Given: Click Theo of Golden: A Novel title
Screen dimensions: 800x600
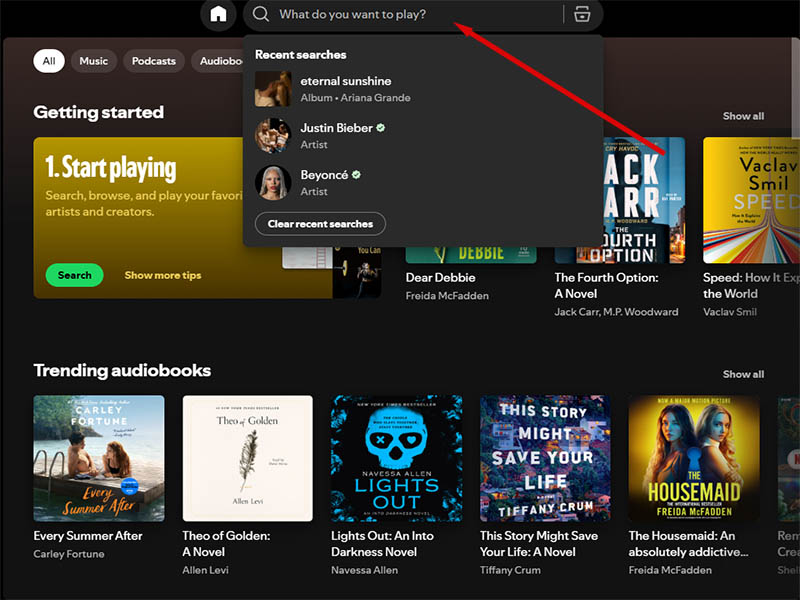Looking at the screenshot, I should tap(226, 543).
